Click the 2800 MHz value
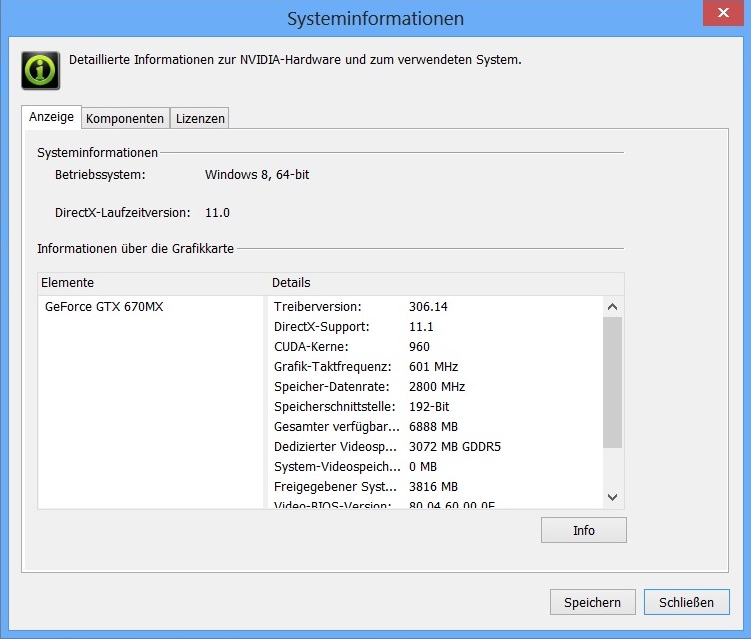The height and width of the screenshot is (639, 751). (x=437, y=387)
